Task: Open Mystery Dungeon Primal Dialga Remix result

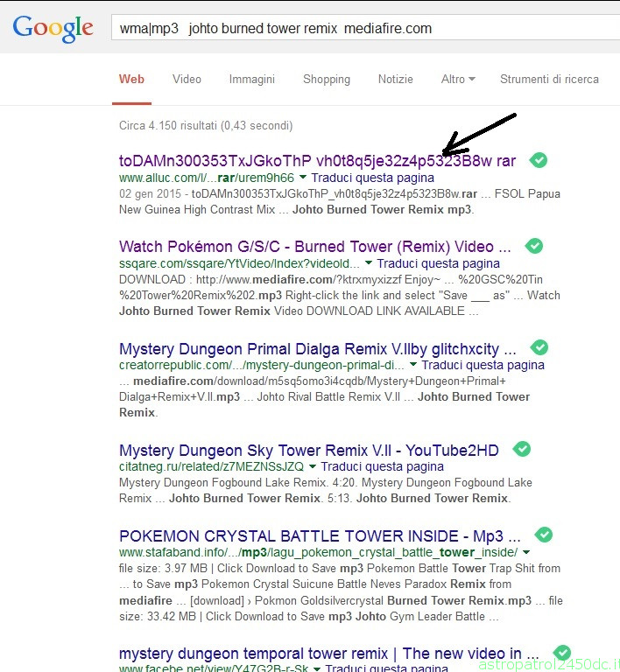Action: 317,349
